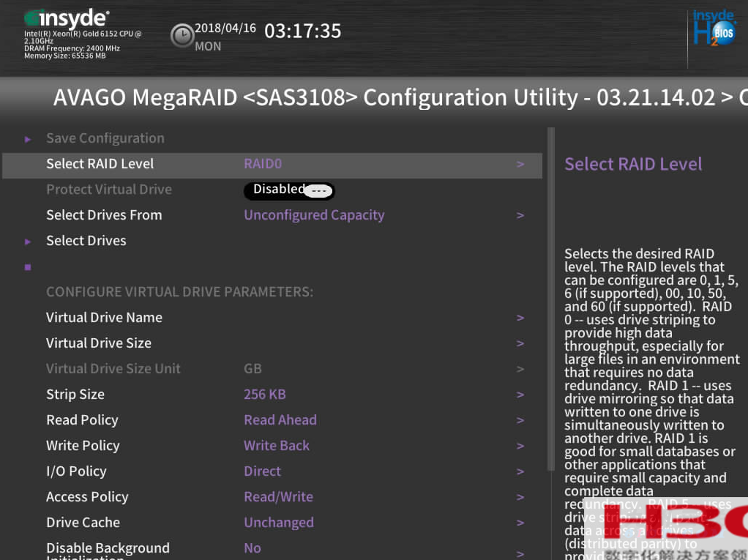The width and height of the screenshot is (748, 560).
Task: Click chevron at end of Write Policy row
Action: point(520,446)
